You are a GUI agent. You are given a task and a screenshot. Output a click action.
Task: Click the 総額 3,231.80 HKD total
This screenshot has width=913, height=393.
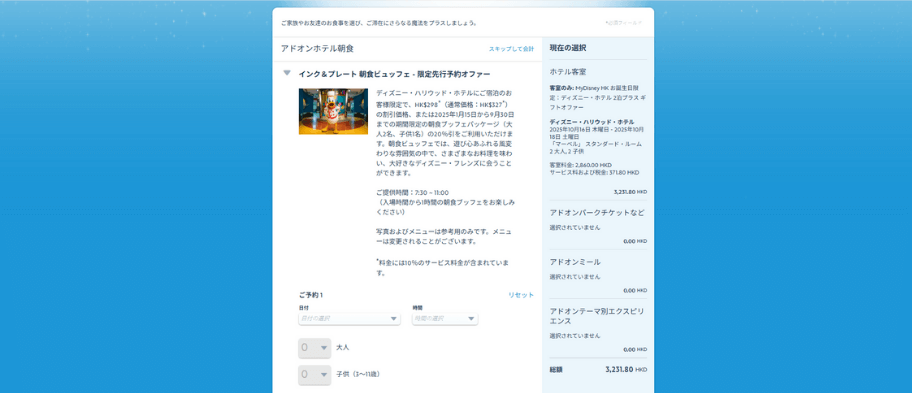(598, 370)
